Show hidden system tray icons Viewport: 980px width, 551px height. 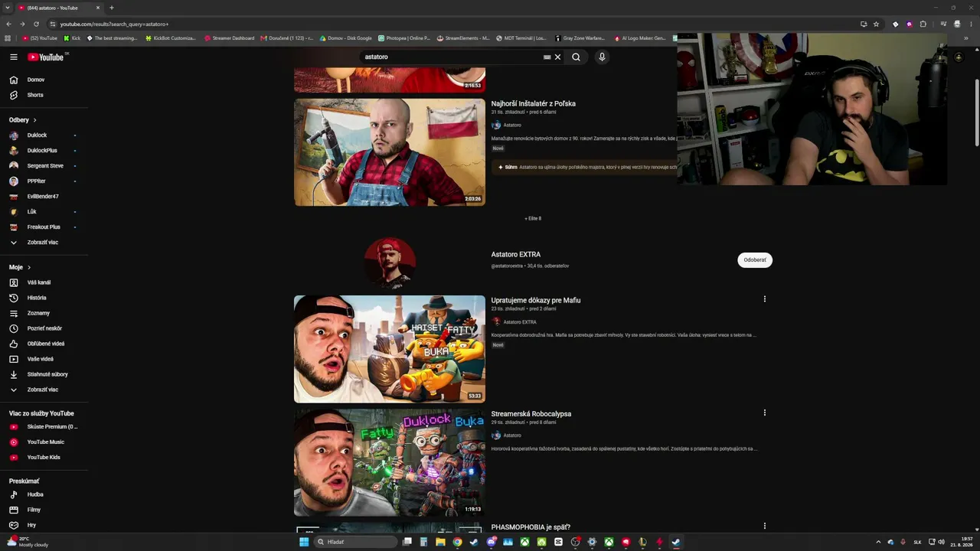(878, 542)
